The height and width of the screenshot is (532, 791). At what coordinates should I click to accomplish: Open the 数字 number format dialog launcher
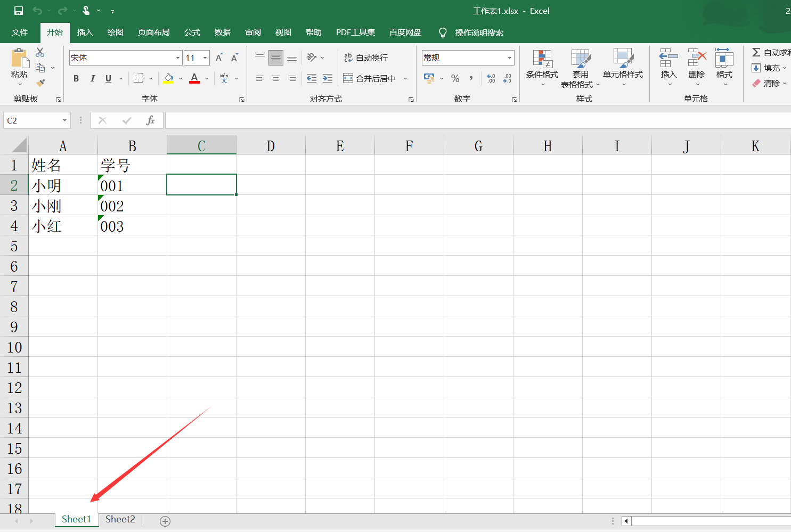(x=515, y=100)
